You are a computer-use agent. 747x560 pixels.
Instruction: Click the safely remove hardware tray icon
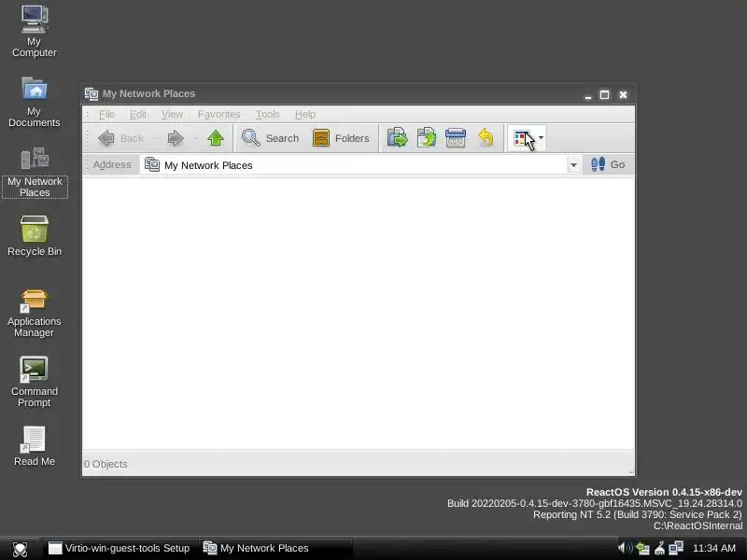(660, 548)
